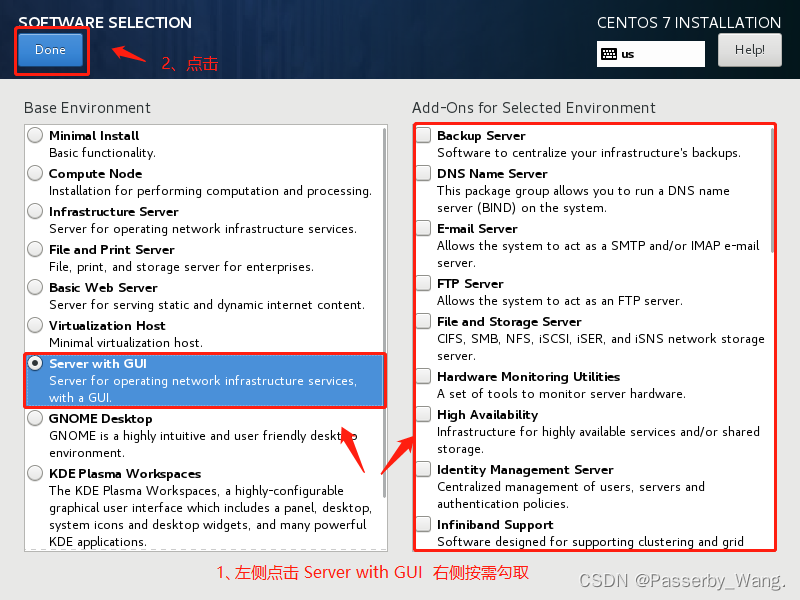Select Virtualization Host radio button

tap(35, 325)
